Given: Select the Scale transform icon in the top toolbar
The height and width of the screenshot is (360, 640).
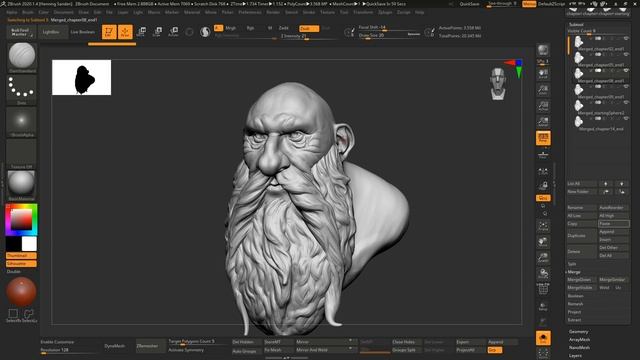Looking at the screenshot, I should [157, 32].
